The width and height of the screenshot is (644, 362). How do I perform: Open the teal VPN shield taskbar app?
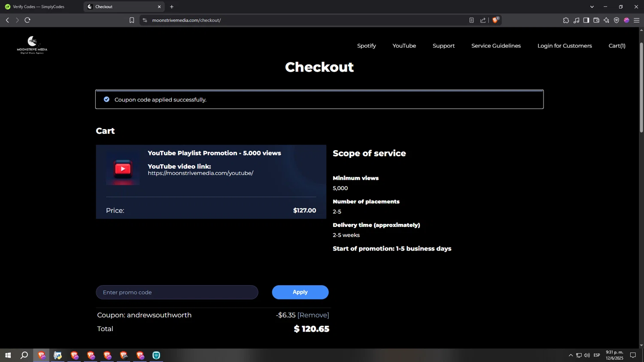pos(156,355)
